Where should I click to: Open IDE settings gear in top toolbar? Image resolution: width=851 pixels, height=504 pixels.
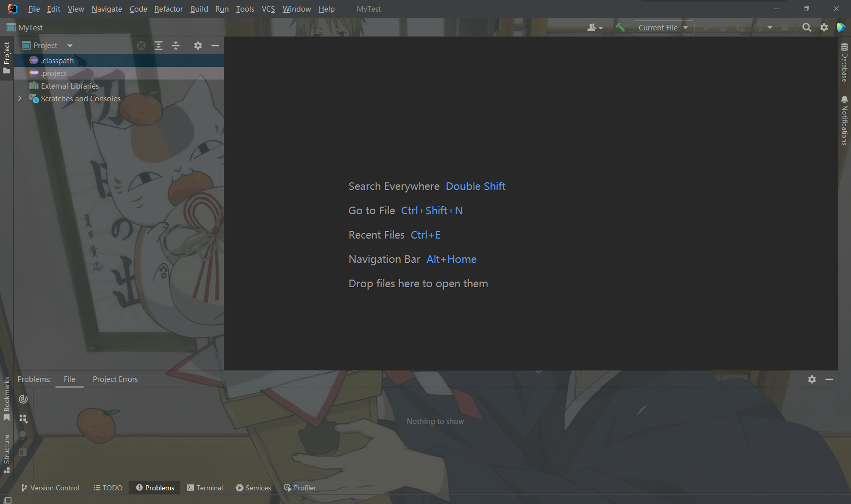click(824, 27)
